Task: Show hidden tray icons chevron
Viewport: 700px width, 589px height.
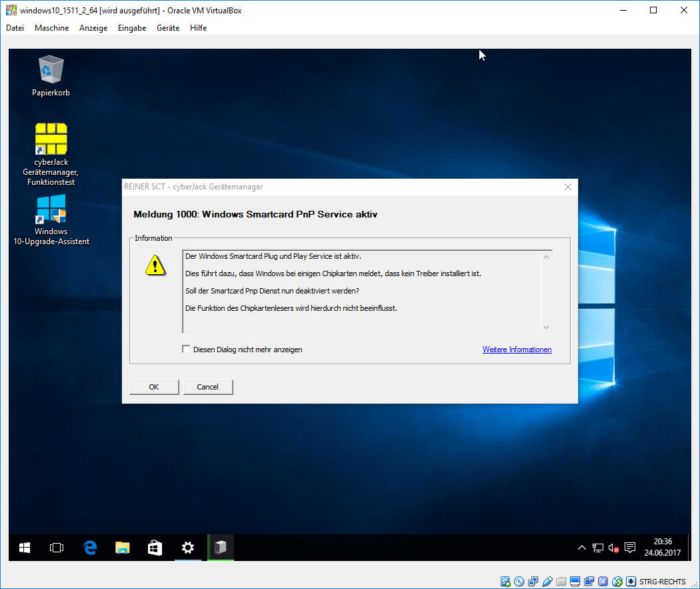Action: 582,548
